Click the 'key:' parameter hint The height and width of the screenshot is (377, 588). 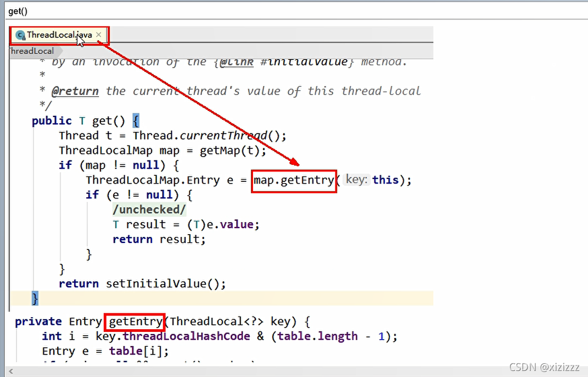tap(357, 180)
